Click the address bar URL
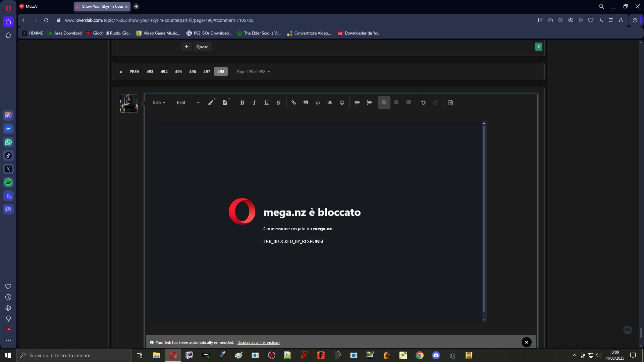The width and height of the screenshot is (644, 362). (159, 20)
